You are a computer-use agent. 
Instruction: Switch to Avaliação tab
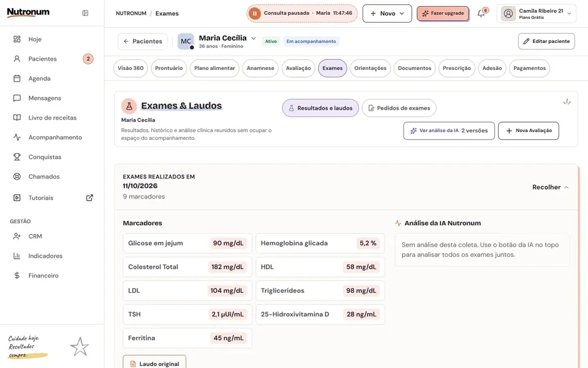(298, 68)
